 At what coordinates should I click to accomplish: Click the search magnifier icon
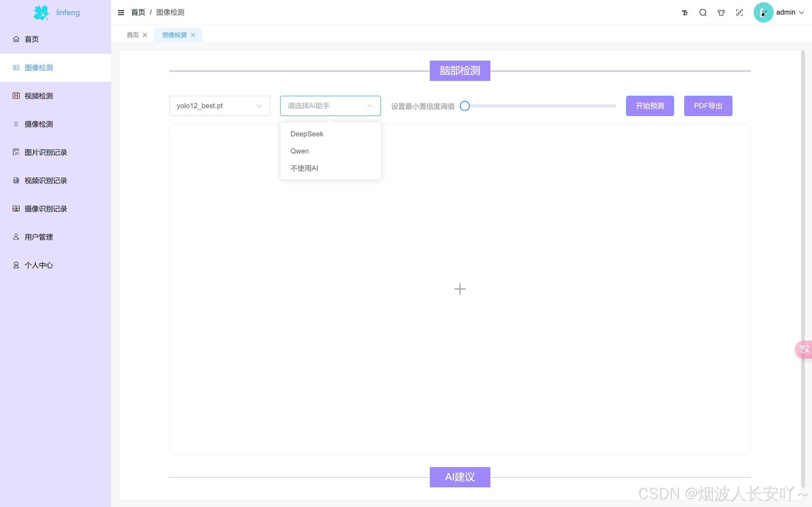click(x=703, y=12)
